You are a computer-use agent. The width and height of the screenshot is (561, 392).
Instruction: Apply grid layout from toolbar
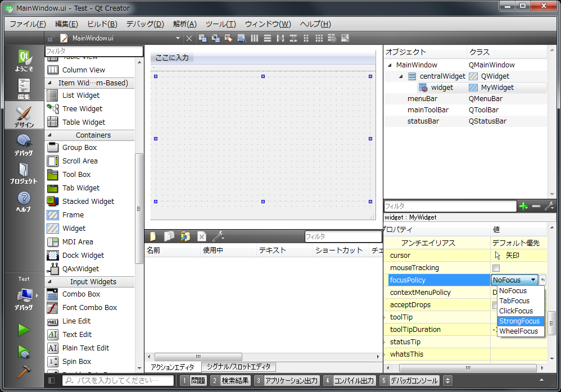point(319,38)
